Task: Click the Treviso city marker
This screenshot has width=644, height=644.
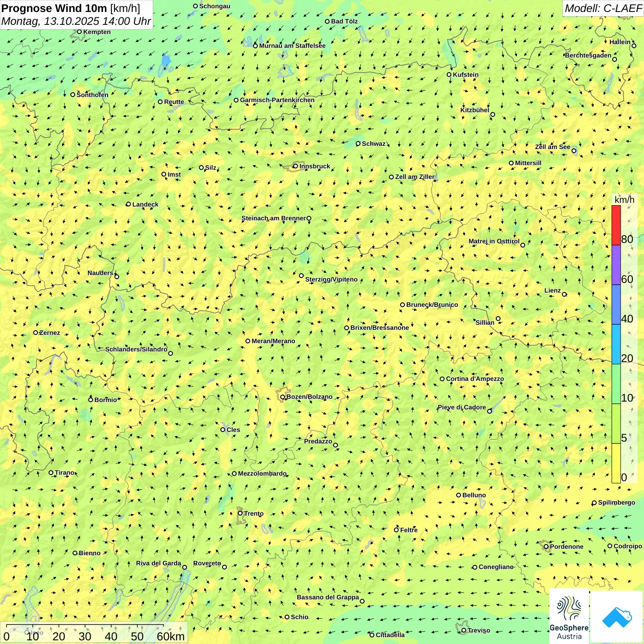Action: coord(464,630)
